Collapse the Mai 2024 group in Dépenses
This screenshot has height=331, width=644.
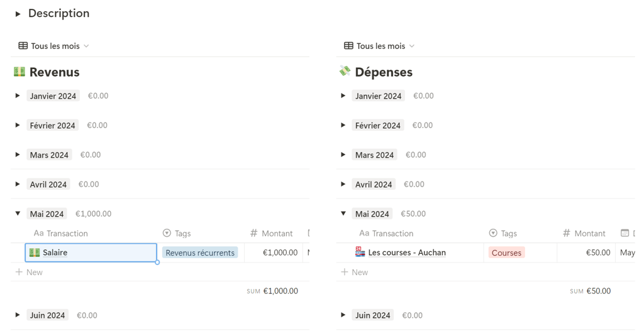(x=343, y=214)
